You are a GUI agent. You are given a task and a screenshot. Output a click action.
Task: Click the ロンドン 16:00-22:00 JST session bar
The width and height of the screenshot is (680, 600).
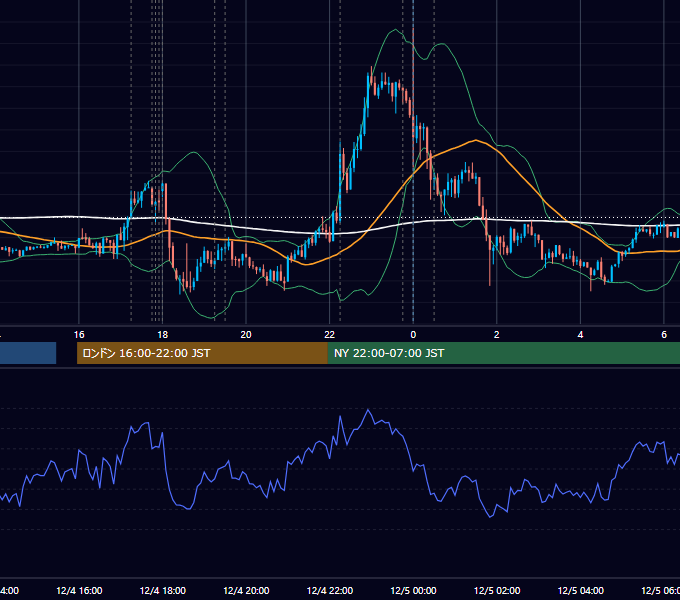tap(202, 353)
